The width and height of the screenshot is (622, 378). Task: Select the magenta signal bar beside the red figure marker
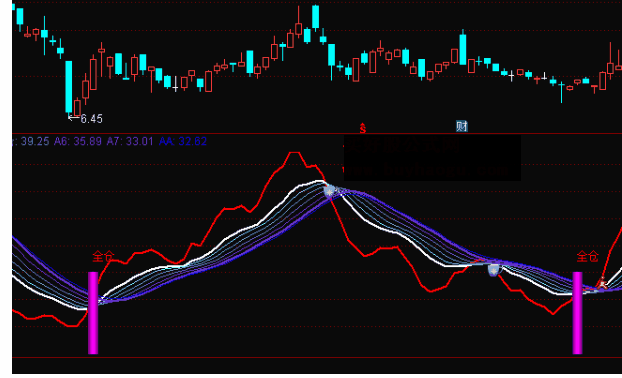coord(578,313)
